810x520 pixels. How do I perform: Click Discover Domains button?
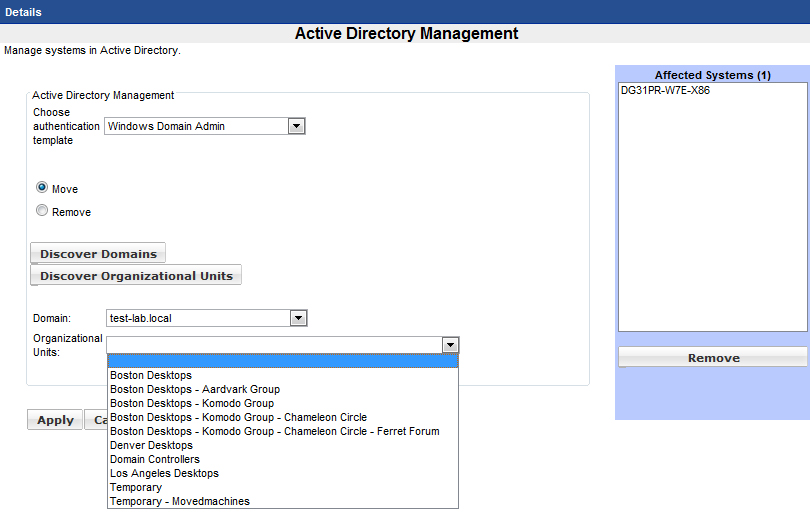tap(98, 254)
